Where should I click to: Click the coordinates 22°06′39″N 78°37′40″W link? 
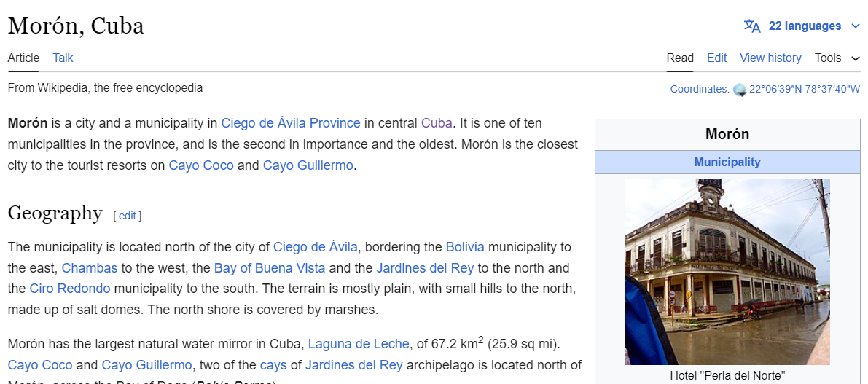point(804,90)
